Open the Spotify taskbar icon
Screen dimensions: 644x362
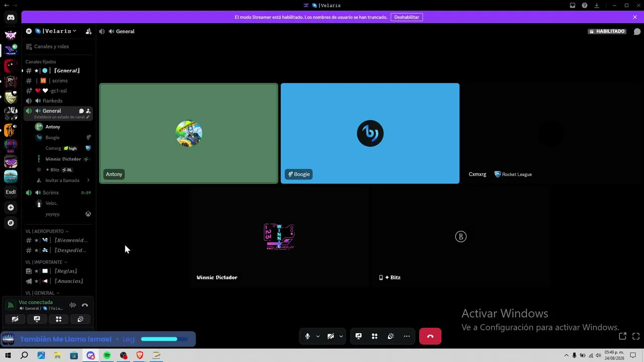point(107,355)
